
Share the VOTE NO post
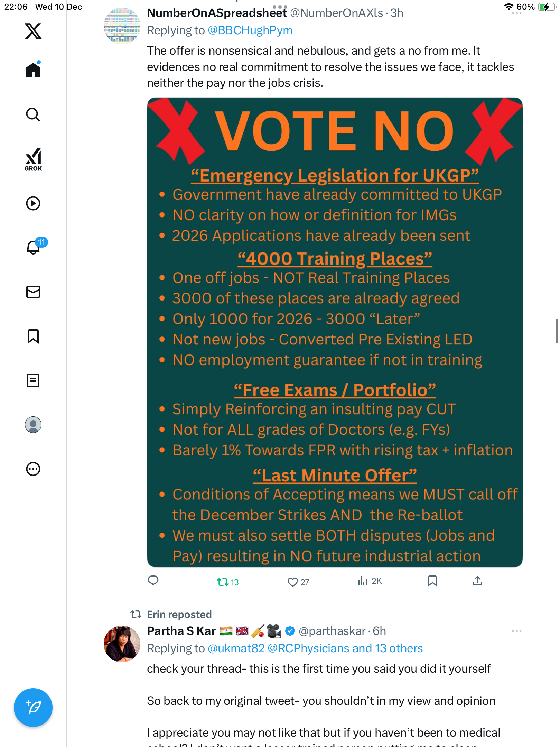click(477, 581)
